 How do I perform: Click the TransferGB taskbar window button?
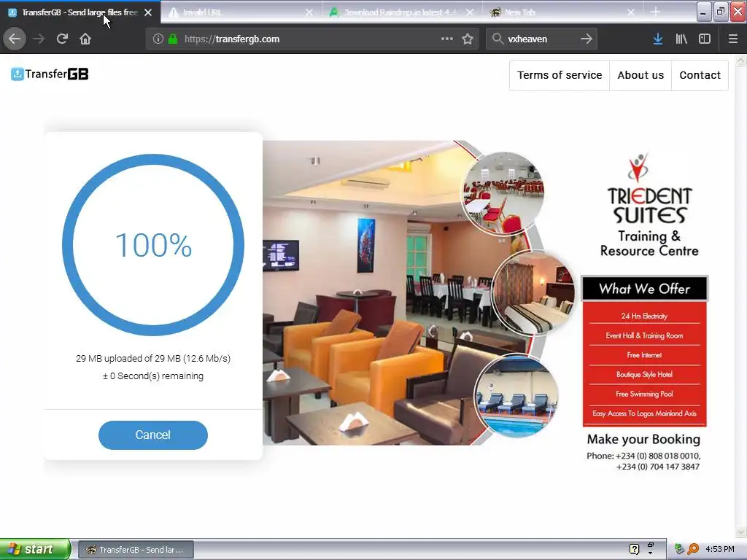click(136, 550)
